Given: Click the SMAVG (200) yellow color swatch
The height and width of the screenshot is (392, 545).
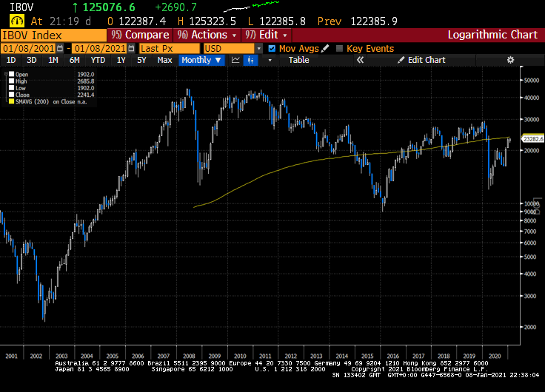Looking at the screenshot, I should tap(11, 102).
